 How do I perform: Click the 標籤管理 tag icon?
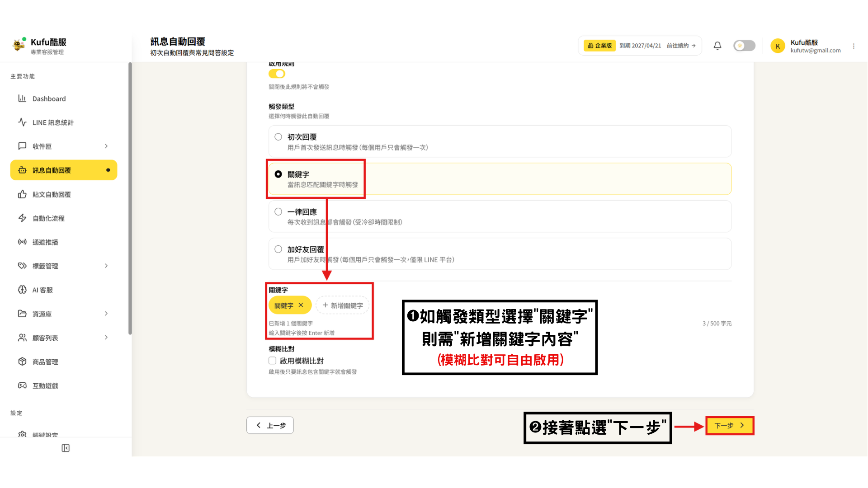22,266
